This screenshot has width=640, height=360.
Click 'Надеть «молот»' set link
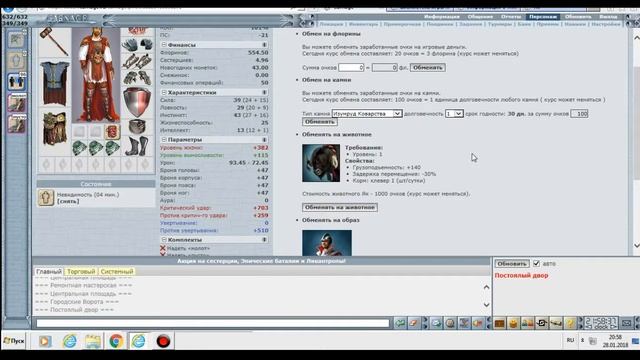click(188, 248)
